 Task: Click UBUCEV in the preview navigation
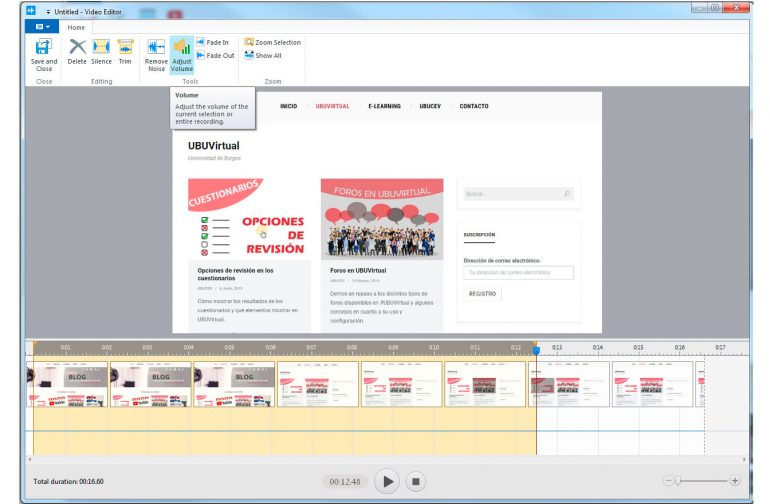430,106
